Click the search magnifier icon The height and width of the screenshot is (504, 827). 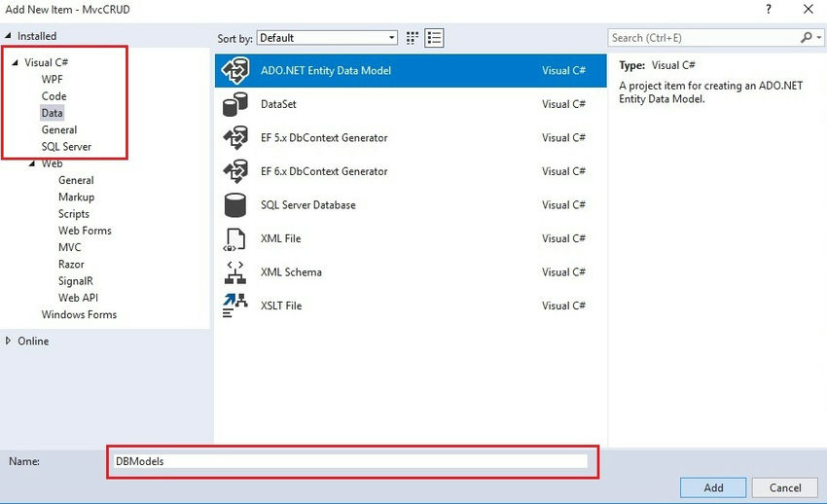[x=807, y=38]
